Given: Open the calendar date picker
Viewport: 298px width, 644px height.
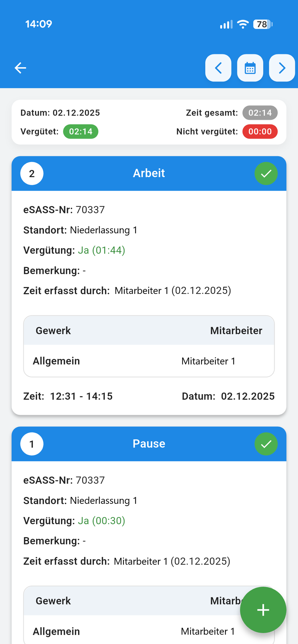Looking at the screenshot, I should click(x=250, y=68).
